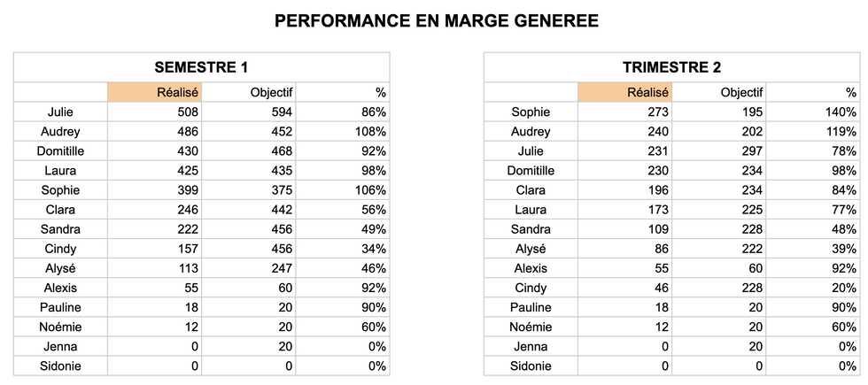The height and width of the screenshot is (385, 868).
Task: Select the PERFORMANCE EN MARGE GENEREE title
Action: pos(437,21)
